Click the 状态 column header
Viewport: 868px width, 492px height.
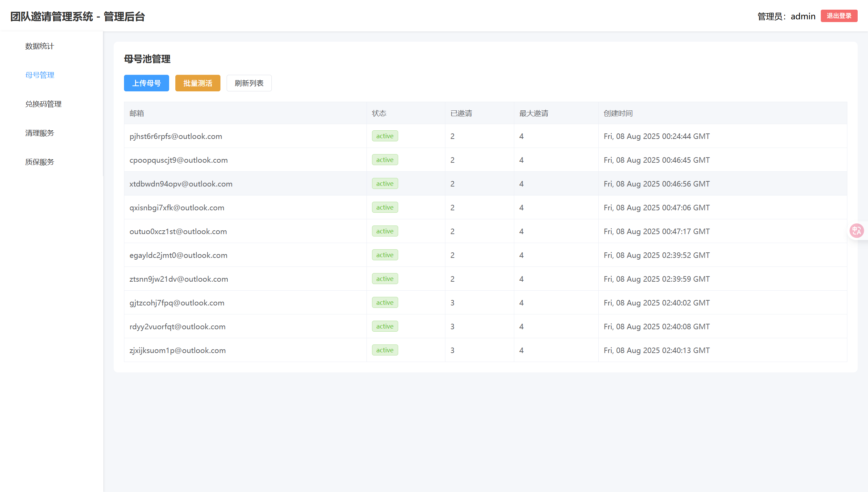[x=379, y=113]
